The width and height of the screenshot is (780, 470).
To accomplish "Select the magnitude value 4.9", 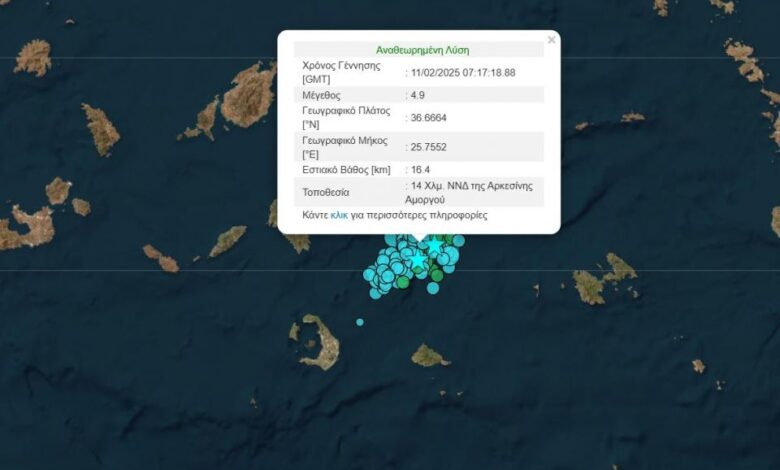I will [x=418, y=95].
